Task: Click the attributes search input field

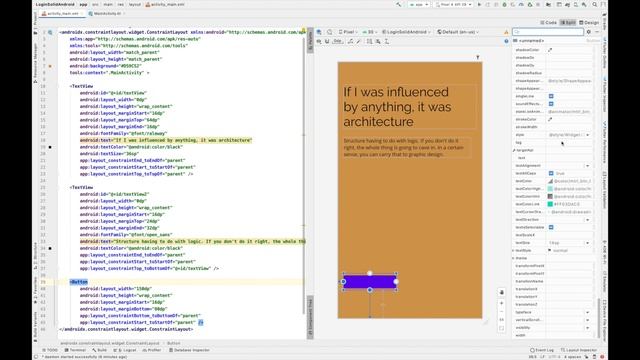Action: tap(548, 32)
